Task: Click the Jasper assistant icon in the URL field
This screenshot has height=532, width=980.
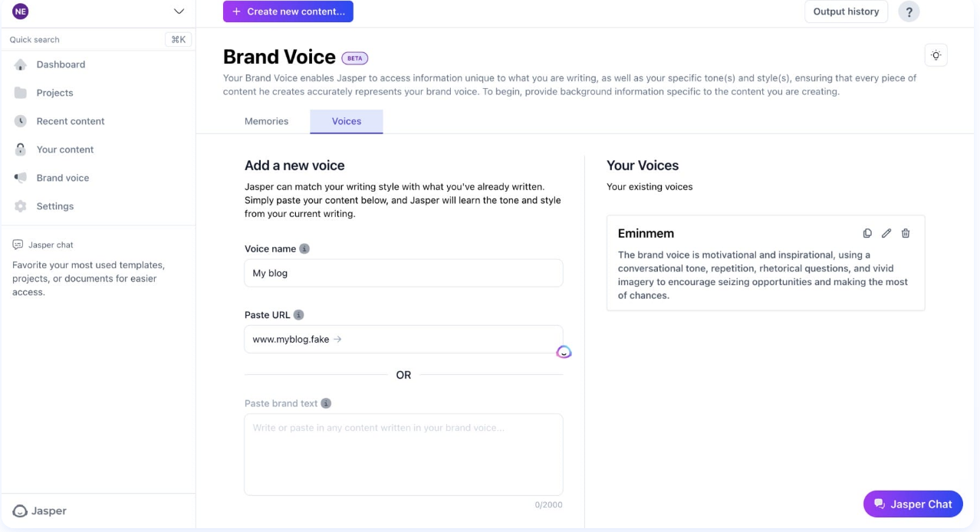Action: pos(564,352)
